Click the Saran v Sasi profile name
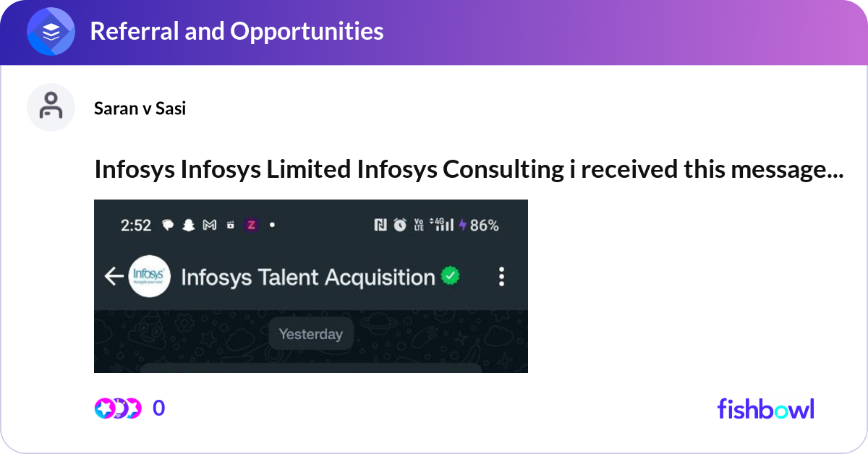This screenshot has width=868, height=454. [140, 108]
